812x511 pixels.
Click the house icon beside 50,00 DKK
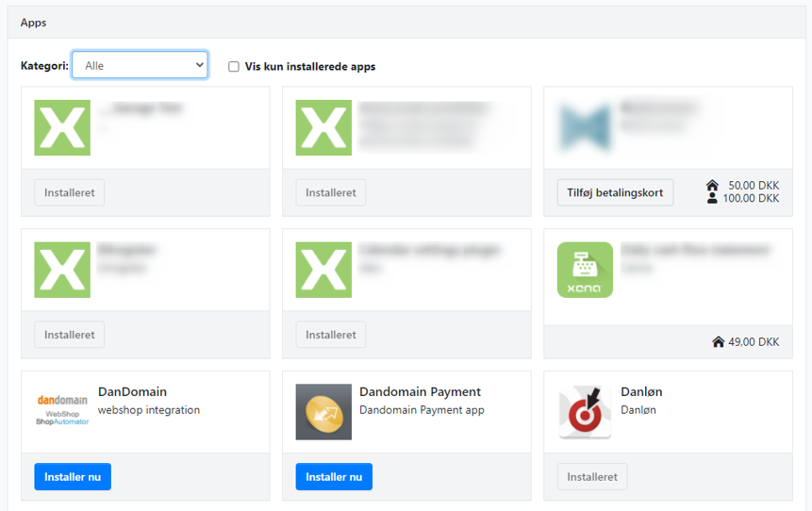point(712,186)
